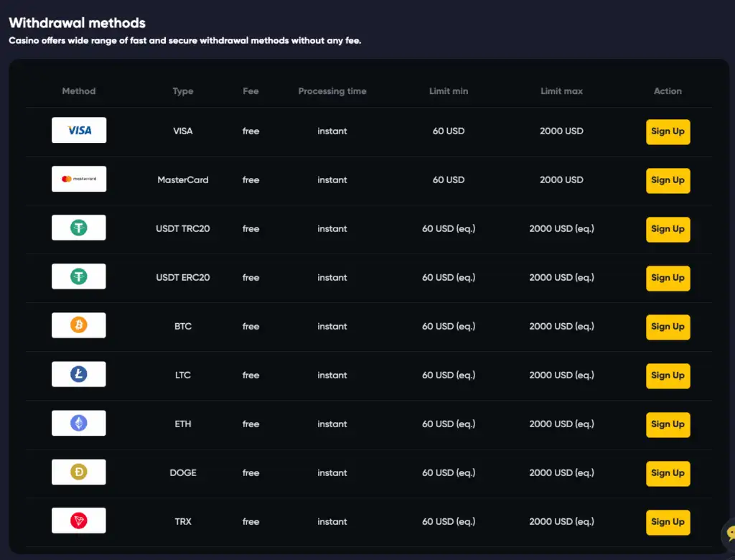Screen dimensions: 735x560
Task: Click the 60 USD (eq.) minimum for BTC
Action: tap(449, 326)
